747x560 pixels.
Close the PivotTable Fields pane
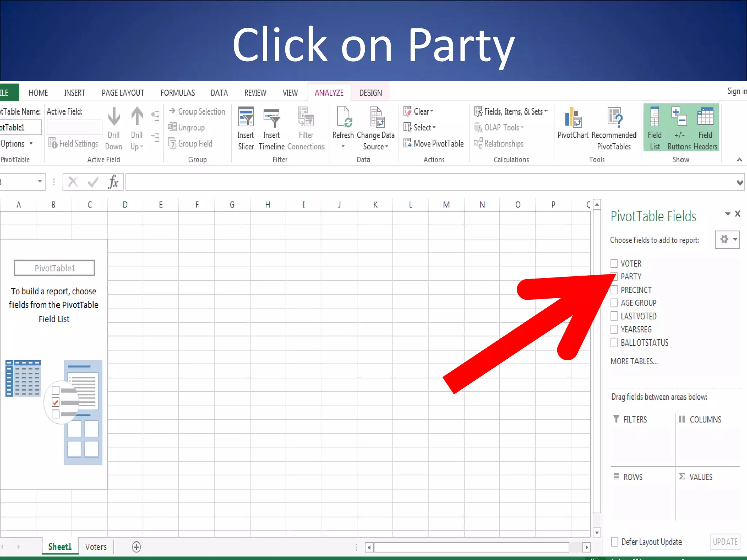[x=738, y=214]
